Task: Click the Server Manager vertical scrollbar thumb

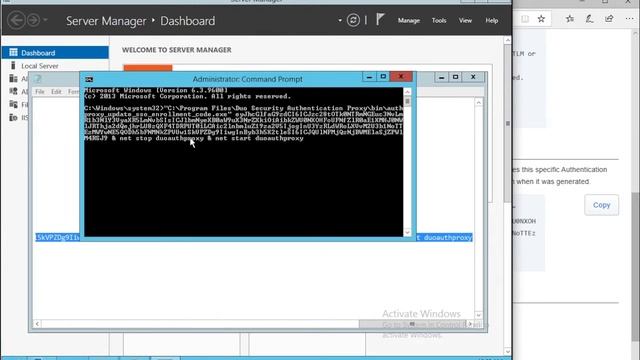Action: point(507,124)
